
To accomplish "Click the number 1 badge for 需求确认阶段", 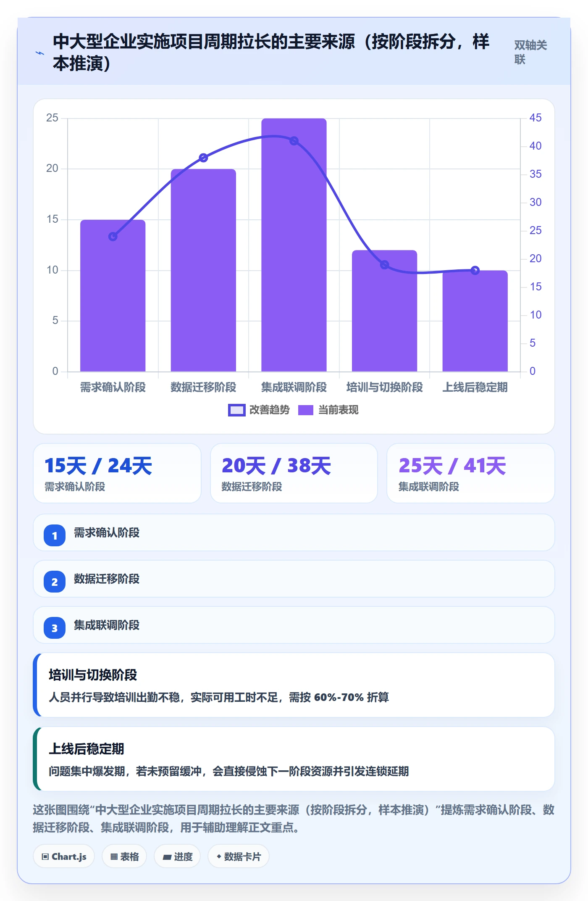I will pyautogui.click(x=55, y=535).
